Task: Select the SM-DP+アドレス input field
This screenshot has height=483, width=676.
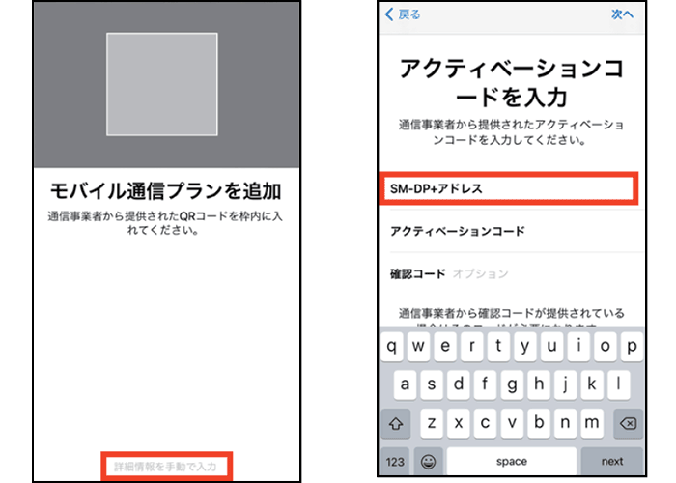Action: (508, 189)
